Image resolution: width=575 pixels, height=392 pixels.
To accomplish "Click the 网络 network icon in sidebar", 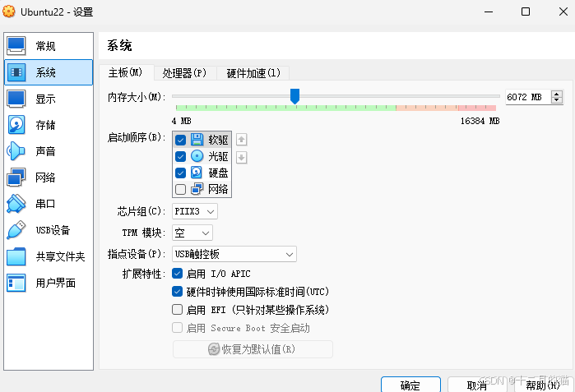I will tap(16, 178).
